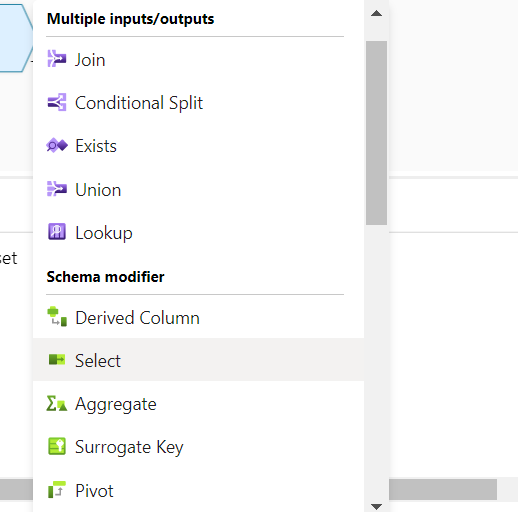Screen dimensions: 518x512
Task: Click the vertical scrollbar thumb of the menu
Action: click(376, 133)
